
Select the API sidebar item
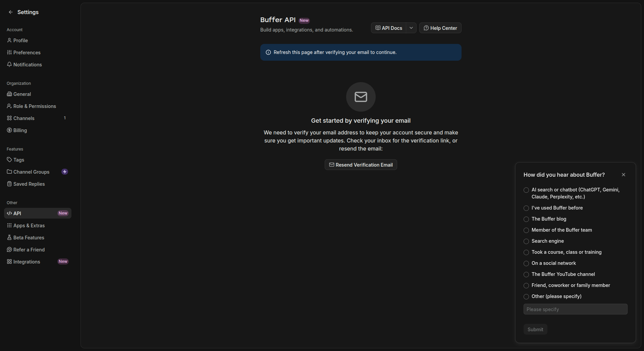point(38,213)
